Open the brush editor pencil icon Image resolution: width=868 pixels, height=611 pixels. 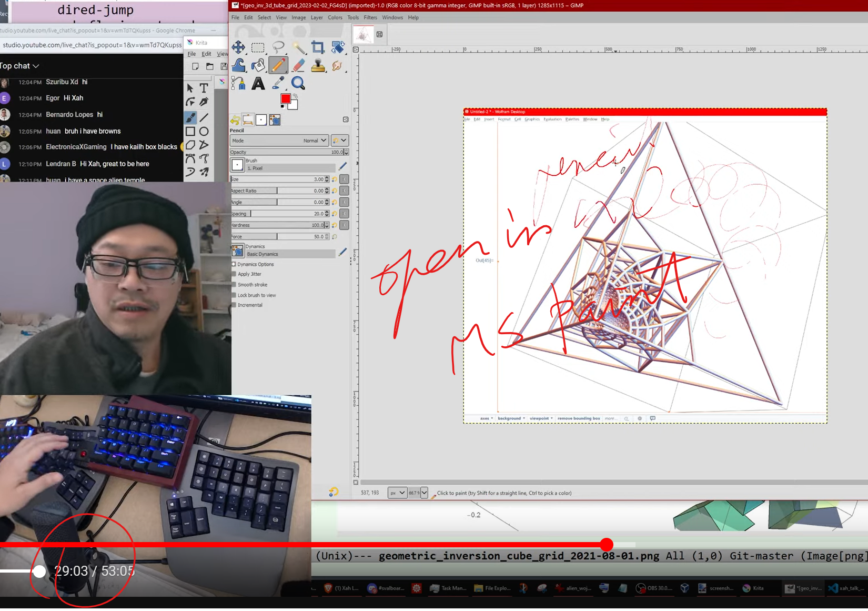343,166
